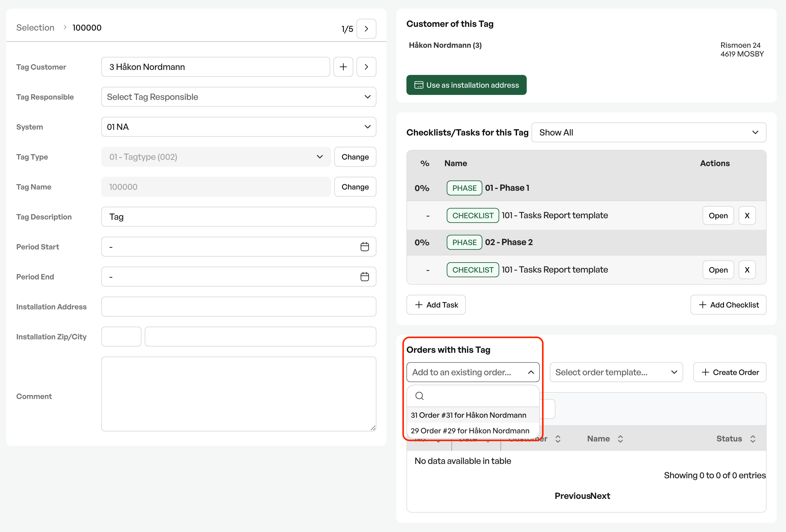
Task: Click the search icon in order dropdown
Action: point(419,396)
